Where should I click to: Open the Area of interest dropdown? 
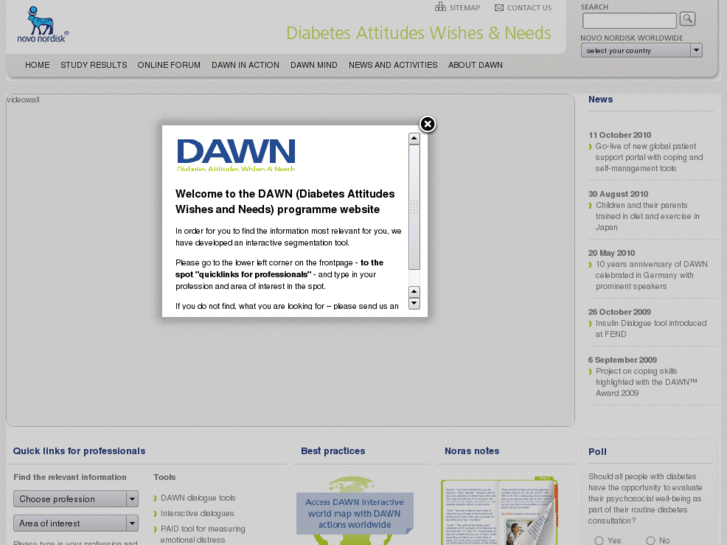tap(76, 523)
